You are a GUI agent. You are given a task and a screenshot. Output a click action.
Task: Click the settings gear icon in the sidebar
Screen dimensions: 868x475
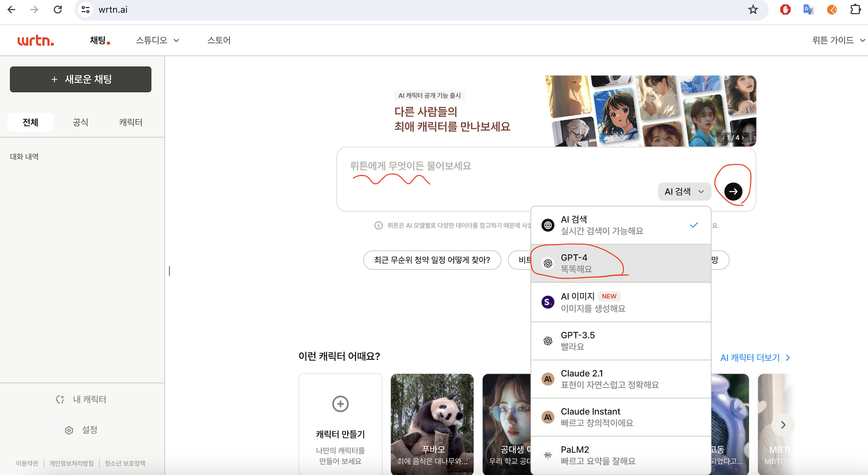click(x=69, y=430)
